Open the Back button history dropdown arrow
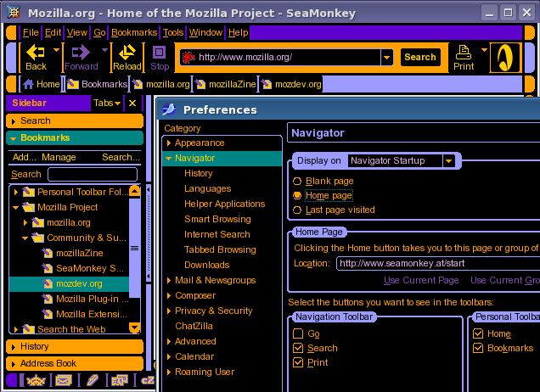Screen dimensions: 540x392 tap(56, 50)
